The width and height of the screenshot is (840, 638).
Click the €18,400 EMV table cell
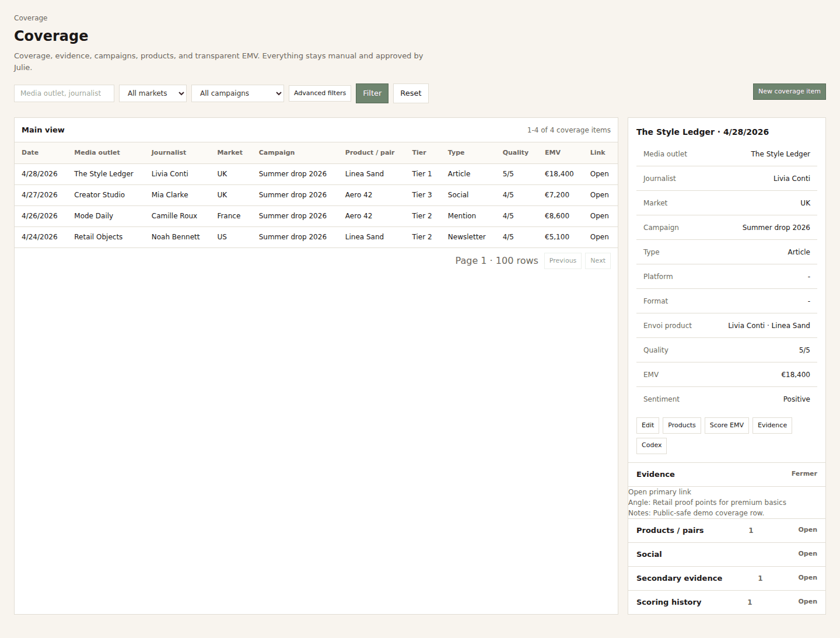(559, 174)
